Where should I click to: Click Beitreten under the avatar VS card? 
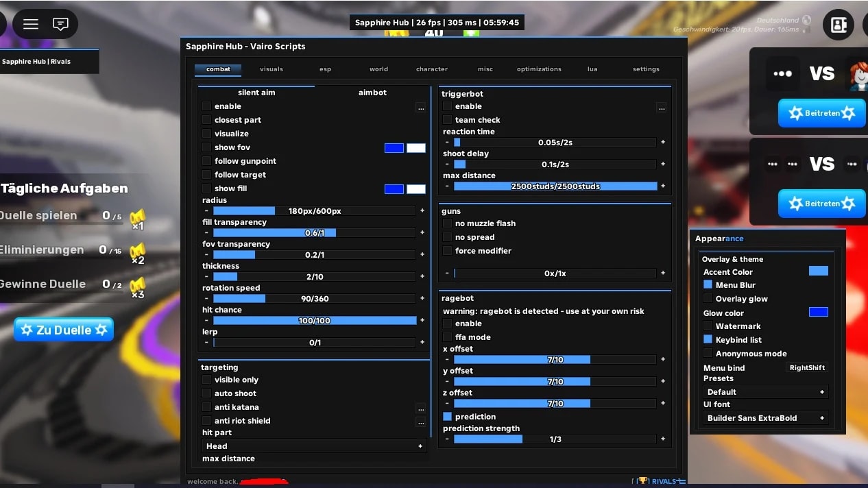(x=821, y=113)
